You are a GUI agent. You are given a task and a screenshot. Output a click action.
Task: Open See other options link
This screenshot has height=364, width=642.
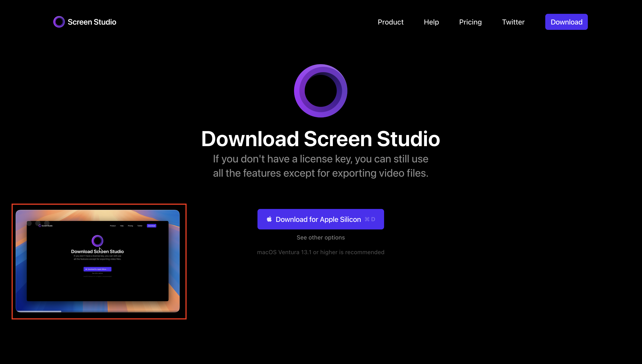click(321, 237)
